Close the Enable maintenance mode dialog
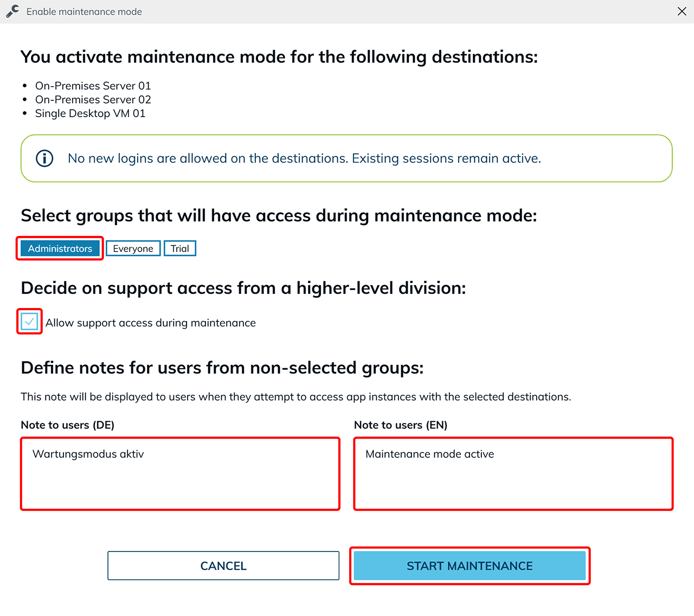694x616 pixels. pyautogui.click(x=682, y=11)
